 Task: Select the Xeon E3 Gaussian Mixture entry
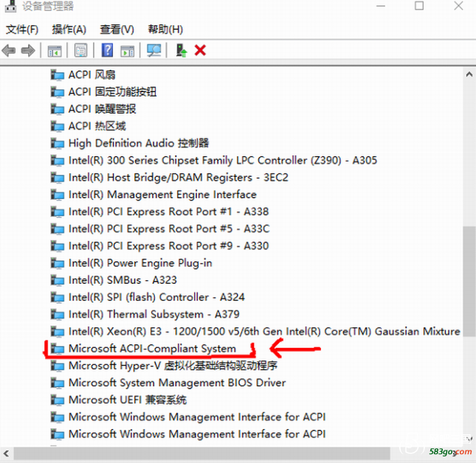264,332
